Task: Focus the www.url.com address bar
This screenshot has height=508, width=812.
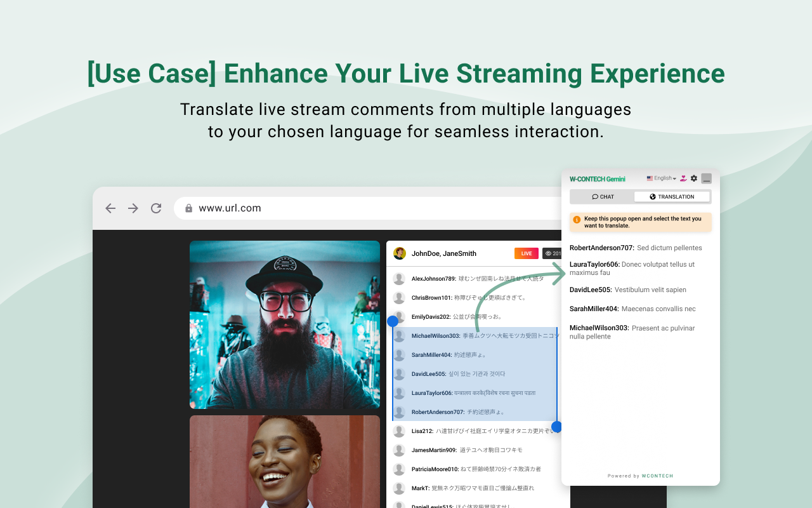Action: [368, 208]
